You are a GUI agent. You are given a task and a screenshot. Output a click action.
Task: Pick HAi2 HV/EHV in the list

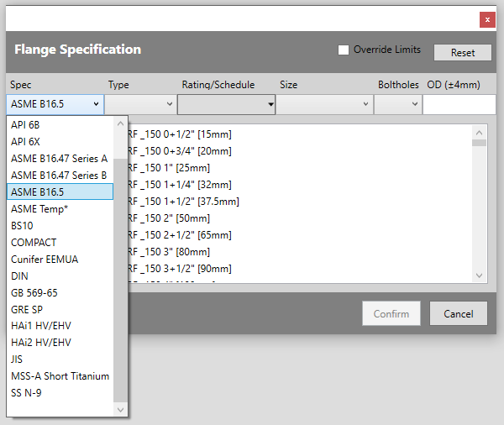point(60,343)
